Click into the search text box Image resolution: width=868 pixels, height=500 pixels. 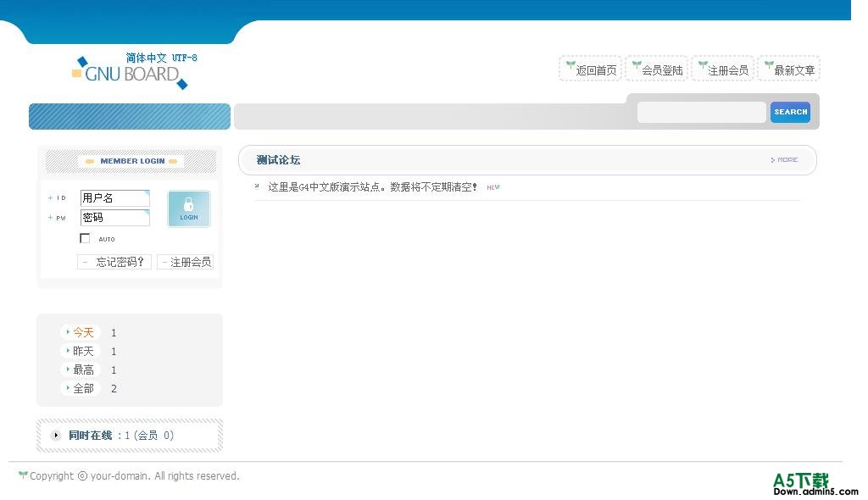tap(701, 112)
